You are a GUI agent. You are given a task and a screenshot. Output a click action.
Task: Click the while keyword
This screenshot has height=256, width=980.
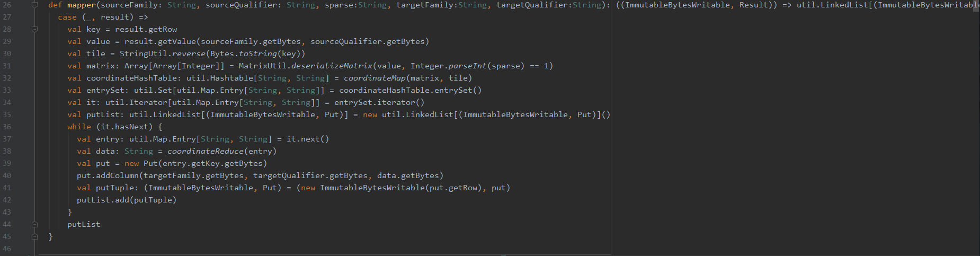tap(79, 127)
